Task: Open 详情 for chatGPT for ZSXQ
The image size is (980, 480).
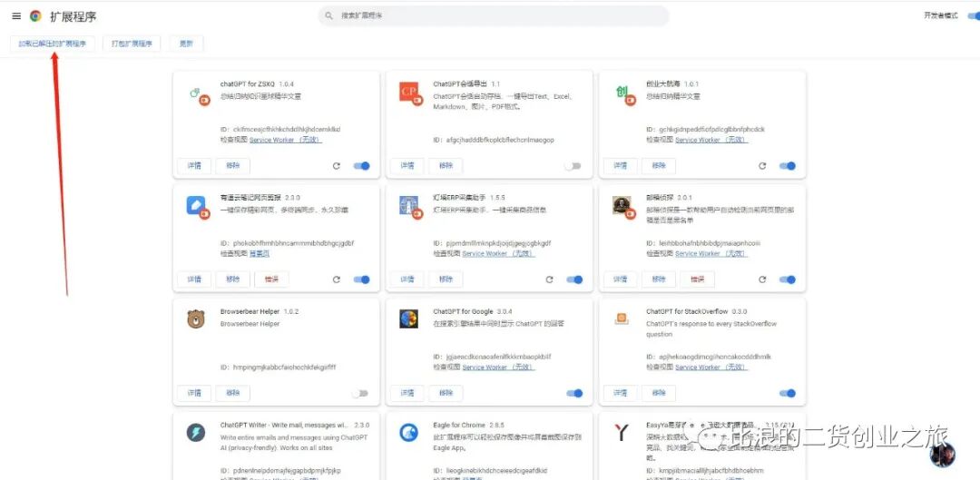Action: coord(194,166)
